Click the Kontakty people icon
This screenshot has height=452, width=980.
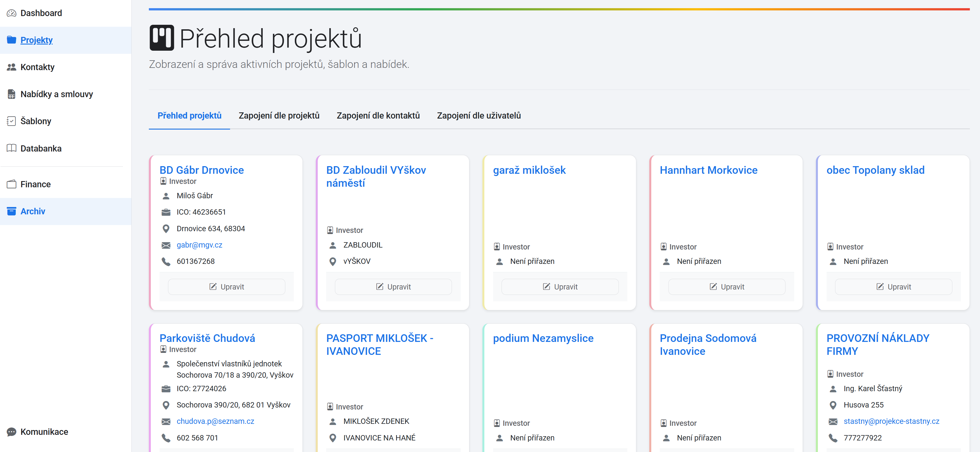point(11,67)
